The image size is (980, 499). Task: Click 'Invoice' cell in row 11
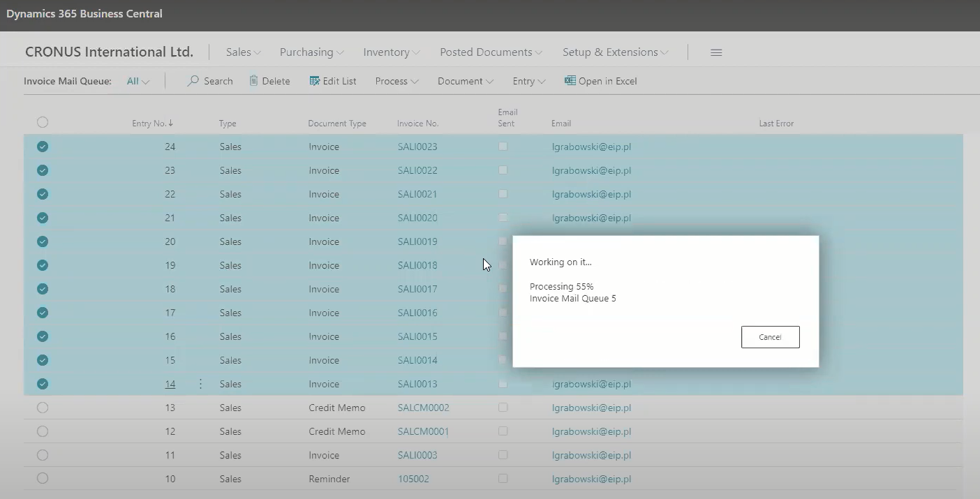324,455
